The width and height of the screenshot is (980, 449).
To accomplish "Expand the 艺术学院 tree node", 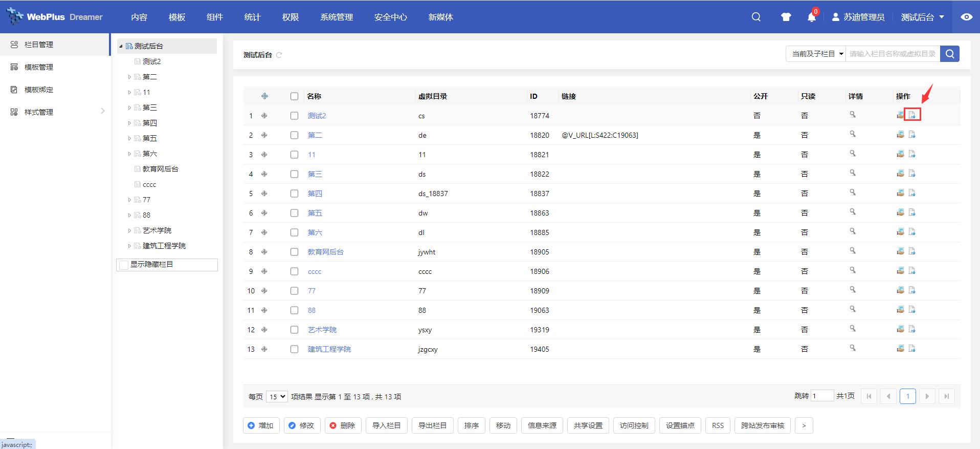I will click(129, 230).
